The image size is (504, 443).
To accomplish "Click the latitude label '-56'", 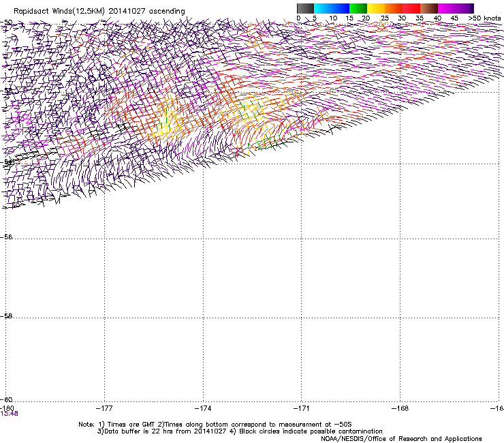I will click(x=6, y=236).
